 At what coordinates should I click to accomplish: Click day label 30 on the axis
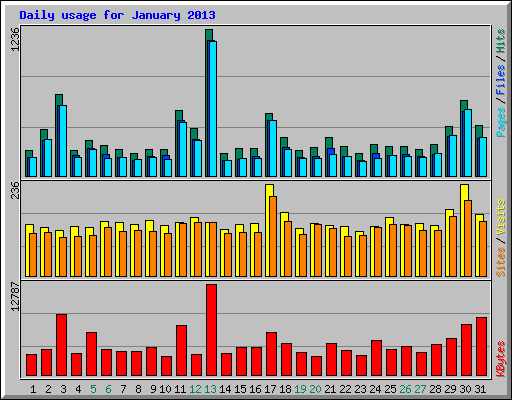465,389
